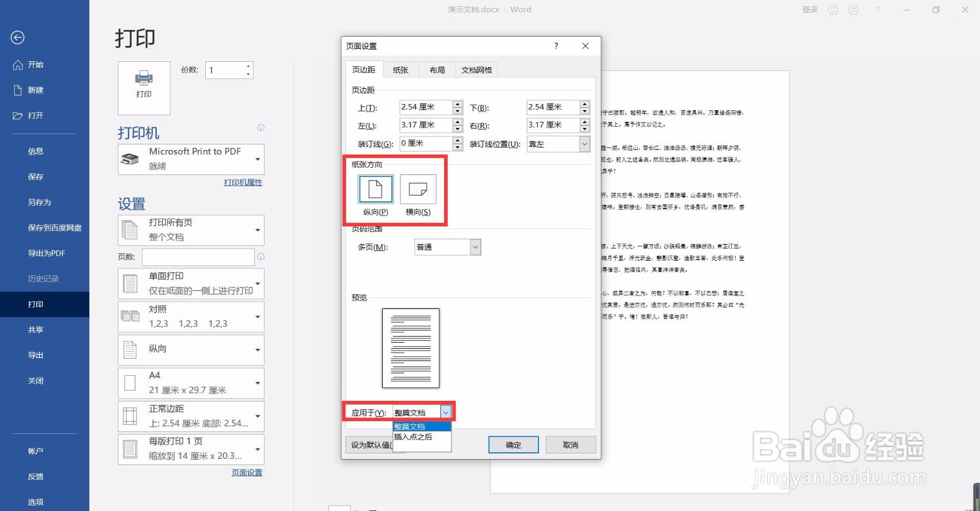The width and height of the screenshot is (980, 511).
Task: Open 共享 in the sidebar
Action: click(x=36, y=330)
